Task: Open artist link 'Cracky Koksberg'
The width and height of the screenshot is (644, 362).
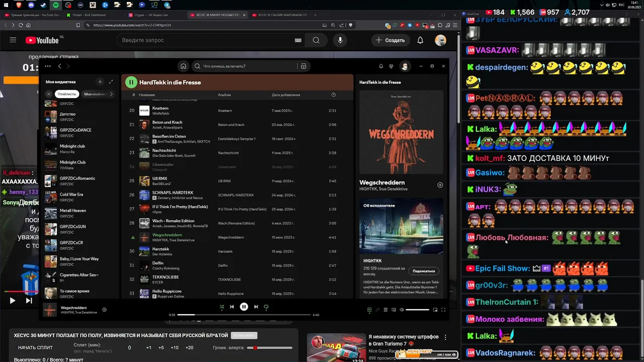Action: point(166,268)
